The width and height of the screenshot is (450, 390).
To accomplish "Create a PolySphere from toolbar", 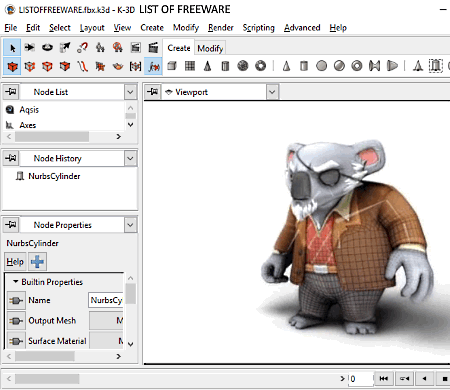I will pyautogui.click(x=243, y=66).
